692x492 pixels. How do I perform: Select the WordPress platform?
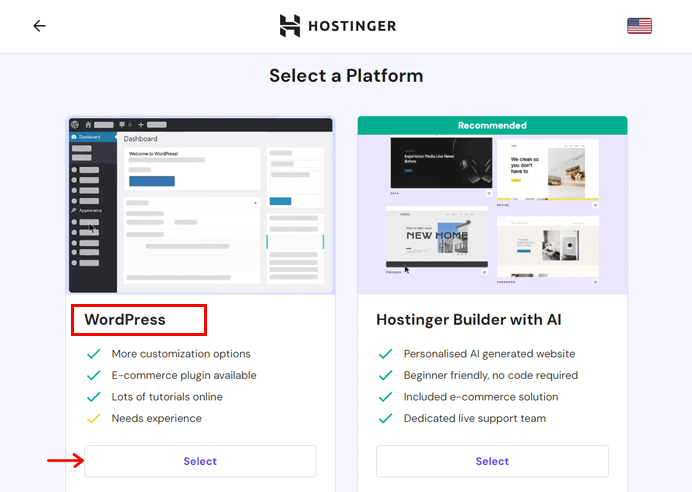pyautogui.click(x=200, y=461)
